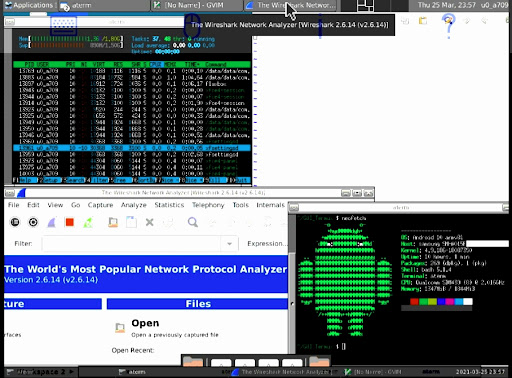The width and height of the screenshot is (512, 378).
Task: Start capture with the shark fin icon
Action: (x=51, y=222)
